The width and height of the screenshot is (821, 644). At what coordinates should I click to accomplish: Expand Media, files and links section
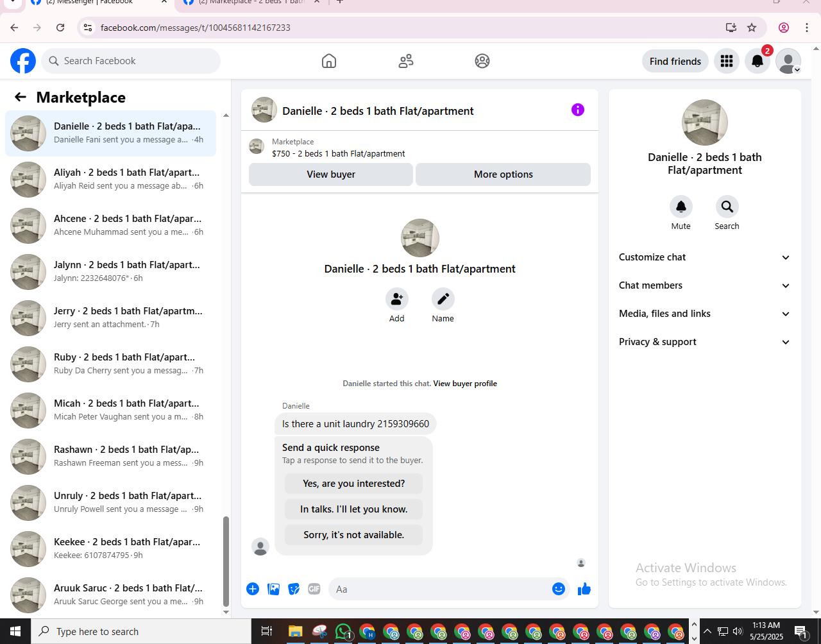(x=705, y=314)
